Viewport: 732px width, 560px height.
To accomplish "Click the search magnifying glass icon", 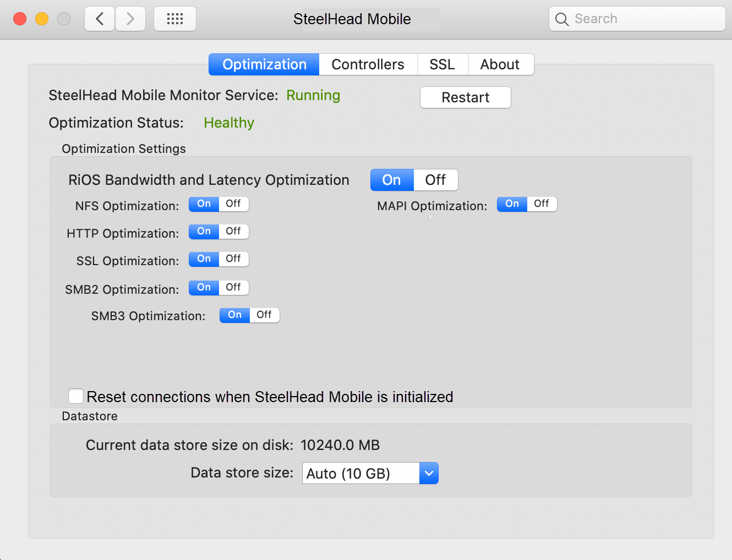I will 561,19.
